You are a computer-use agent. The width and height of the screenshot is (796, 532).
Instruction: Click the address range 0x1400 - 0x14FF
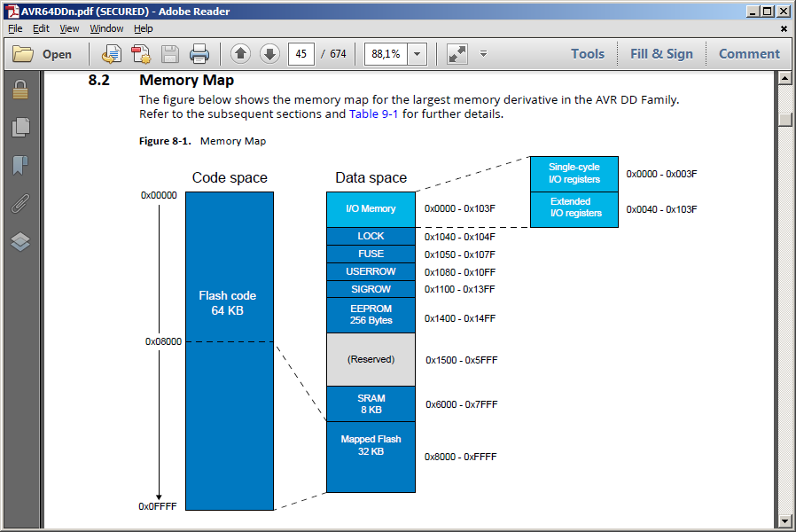pos(460,319)
